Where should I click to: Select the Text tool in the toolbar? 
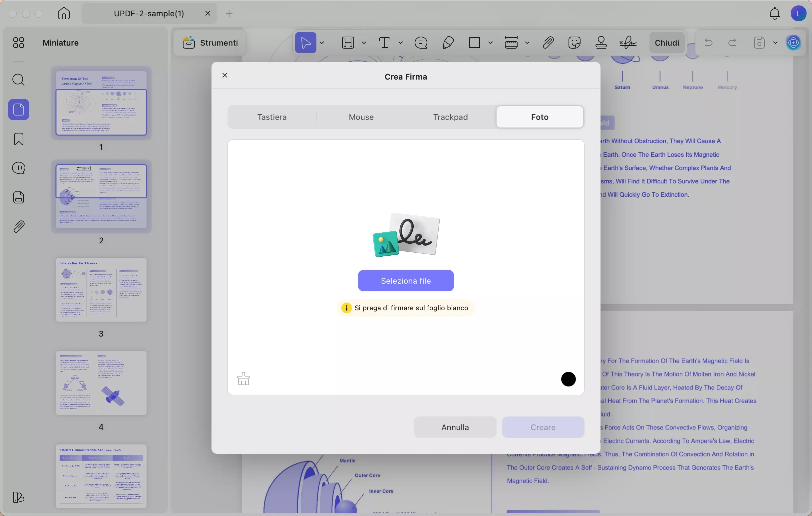click(x=385, y=43)
